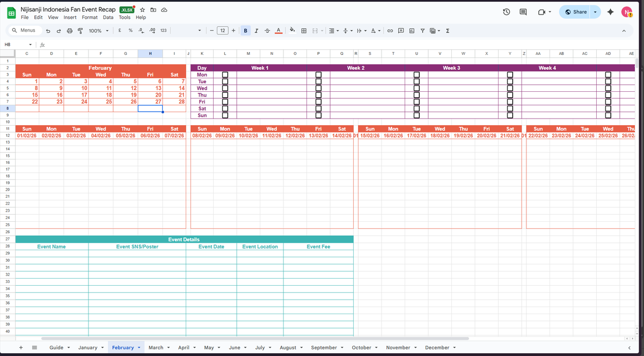Open the Borders tool
Screen dimensions: 644x356
click(x=304, y=31)
